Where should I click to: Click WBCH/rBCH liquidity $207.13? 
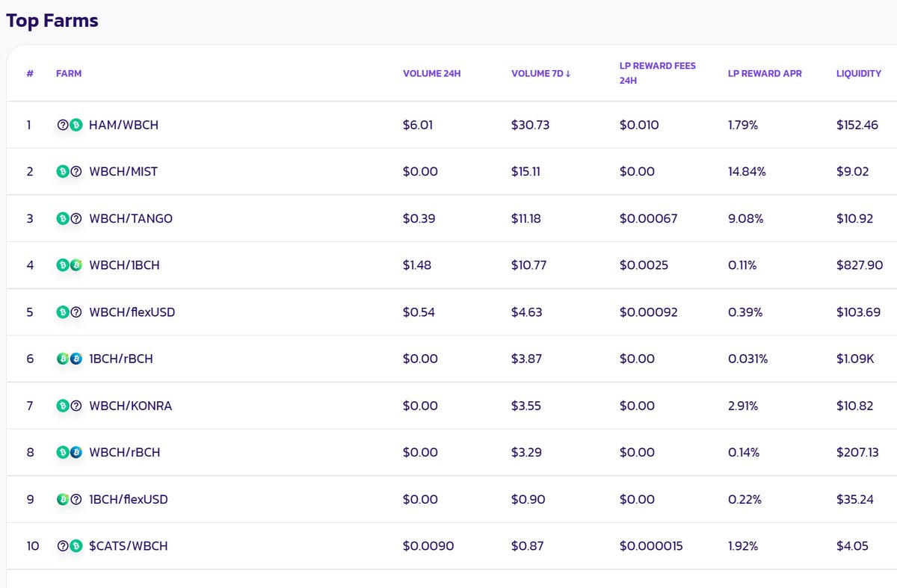[857, 452]
